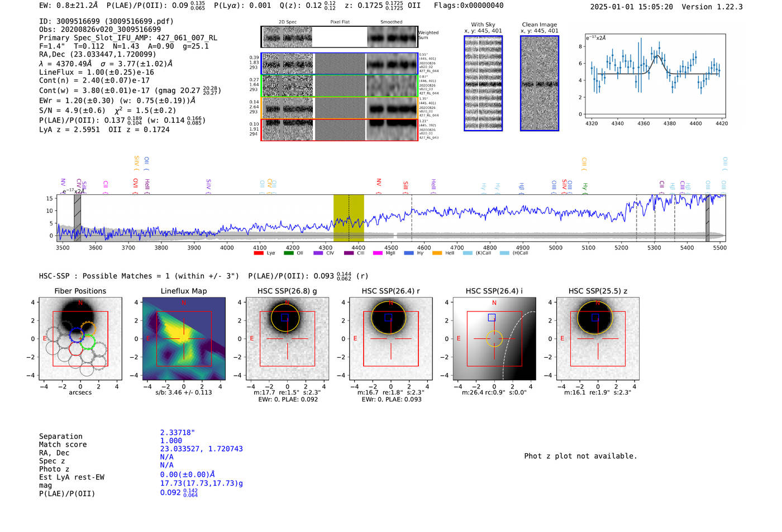Click the S/N = 4.9(±0.6) text
782x532 pixels.
coord(72,111)
